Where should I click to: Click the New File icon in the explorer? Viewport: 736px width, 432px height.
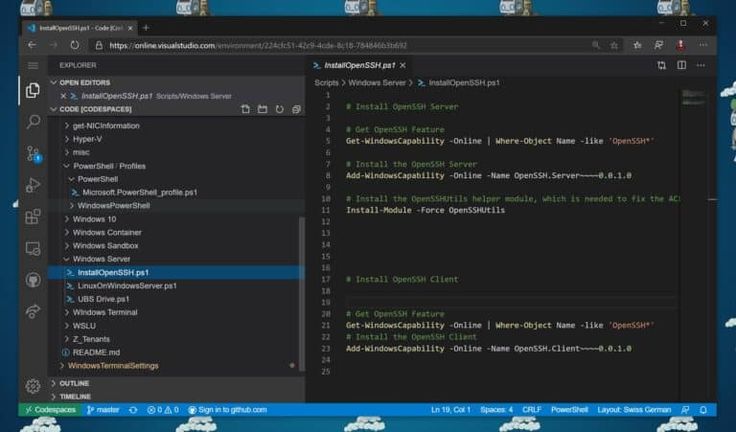pyautogui.click(x=245, y=109)
